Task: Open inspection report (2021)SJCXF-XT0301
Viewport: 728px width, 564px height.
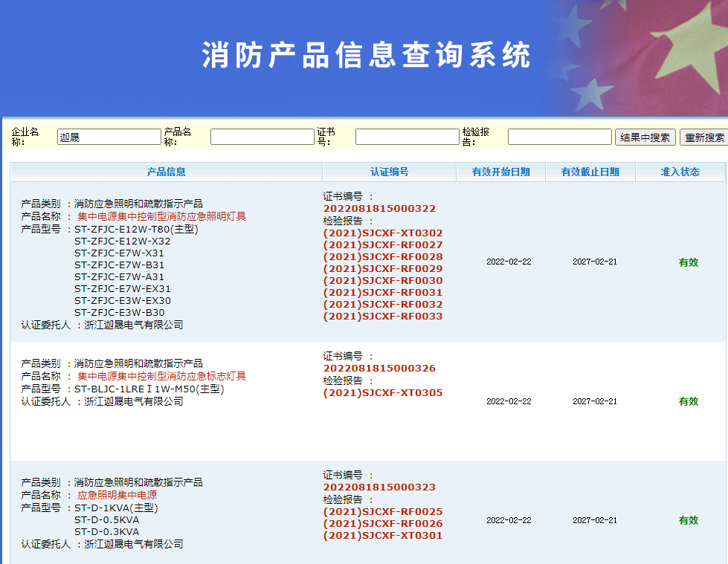Action: (x=383, y=536)
